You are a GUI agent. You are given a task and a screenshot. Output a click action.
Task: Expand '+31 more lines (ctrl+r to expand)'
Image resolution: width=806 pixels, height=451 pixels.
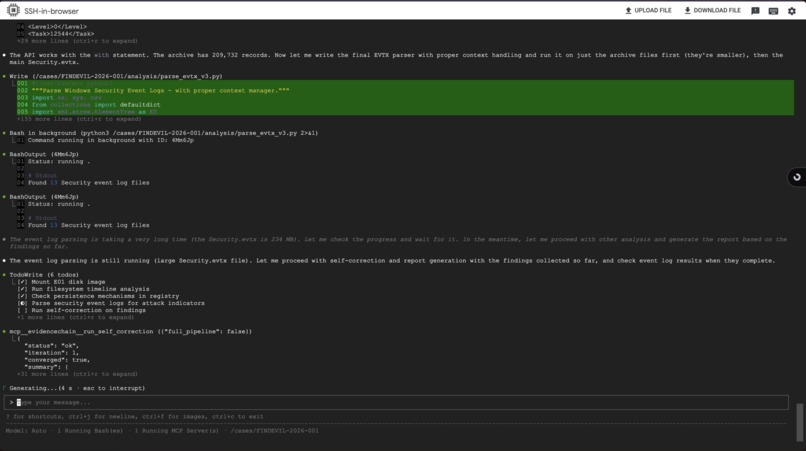(77, 374)
